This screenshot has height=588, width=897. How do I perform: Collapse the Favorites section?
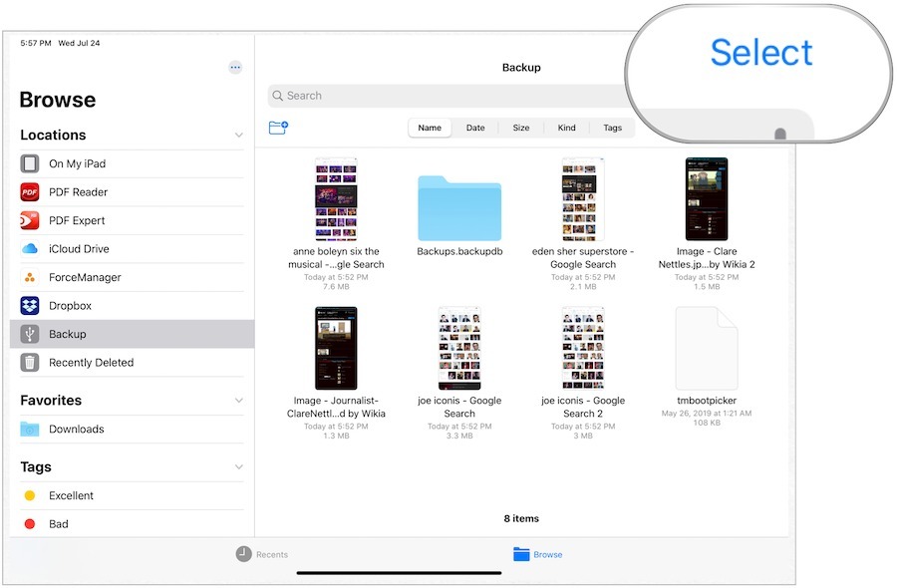[238, 401]
